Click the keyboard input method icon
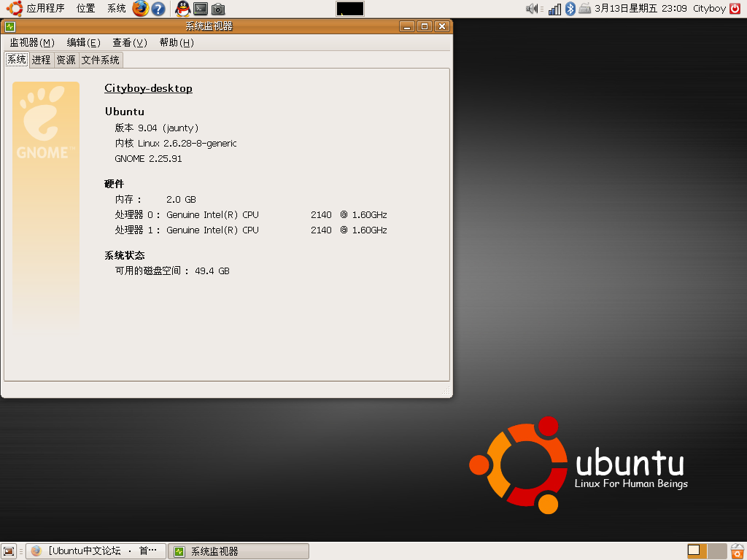The height and width of the screenshot is (560, 747). point(584,8)
